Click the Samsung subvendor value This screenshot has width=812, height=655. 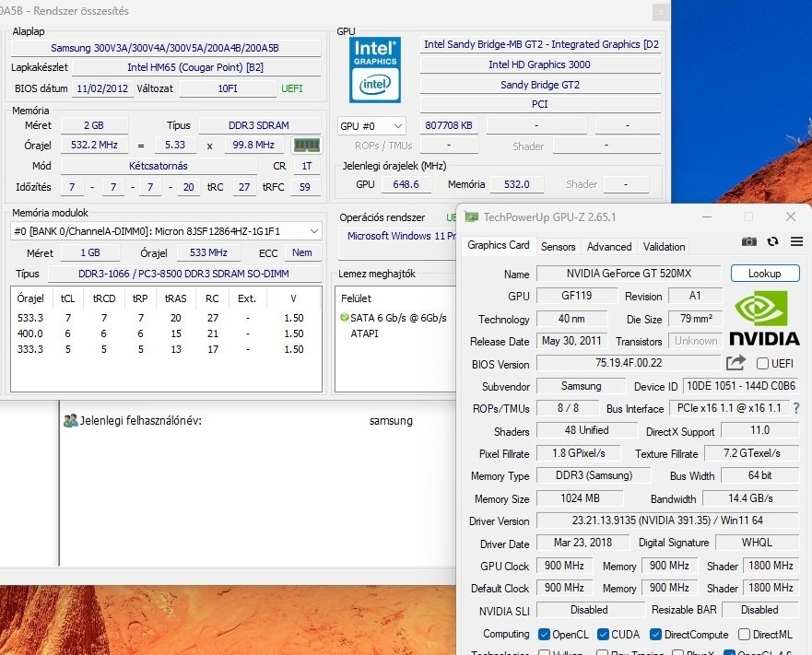tap(581, 386)
